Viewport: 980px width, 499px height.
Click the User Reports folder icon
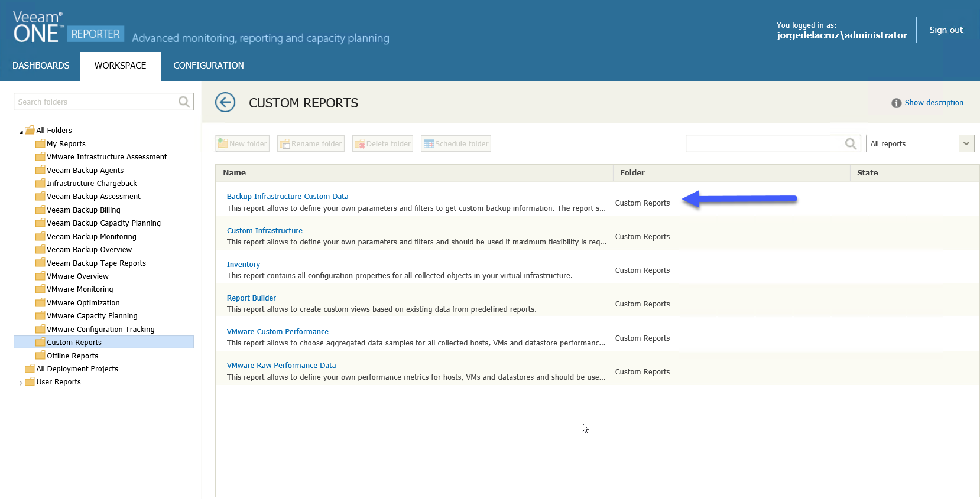point(30,381)
